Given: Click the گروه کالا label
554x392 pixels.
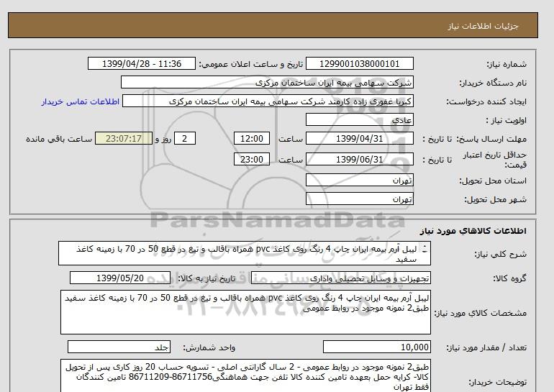Looking at the screenshot, I should tap(510, 278).
